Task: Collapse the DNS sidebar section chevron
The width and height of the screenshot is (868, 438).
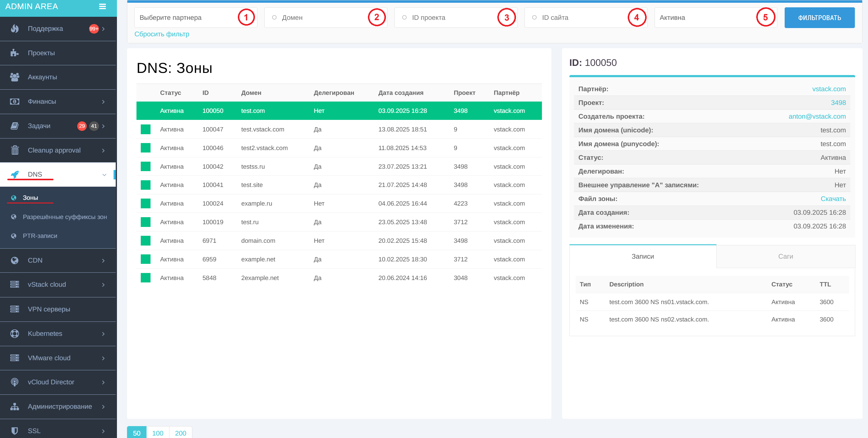Action: point(104,174)
